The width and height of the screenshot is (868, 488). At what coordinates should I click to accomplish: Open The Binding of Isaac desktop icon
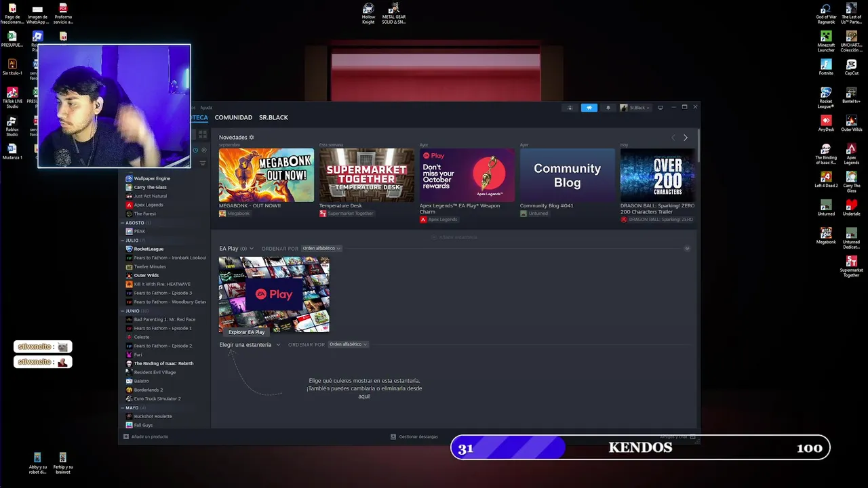tap(826, 154)
